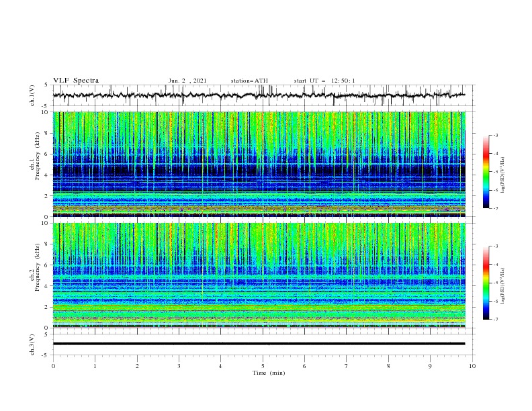
Task: Select the ch.2 colorbar "log(PSD)(V²/Hz)" label
Action: pos(503,285)
